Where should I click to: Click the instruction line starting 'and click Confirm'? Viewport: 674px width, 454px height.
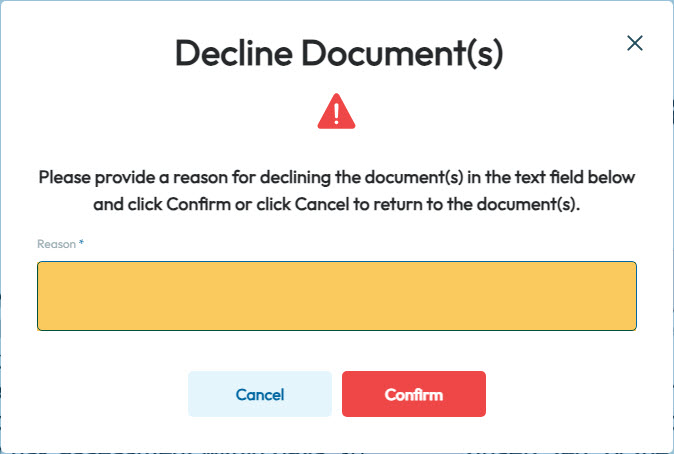pos(337,204)
